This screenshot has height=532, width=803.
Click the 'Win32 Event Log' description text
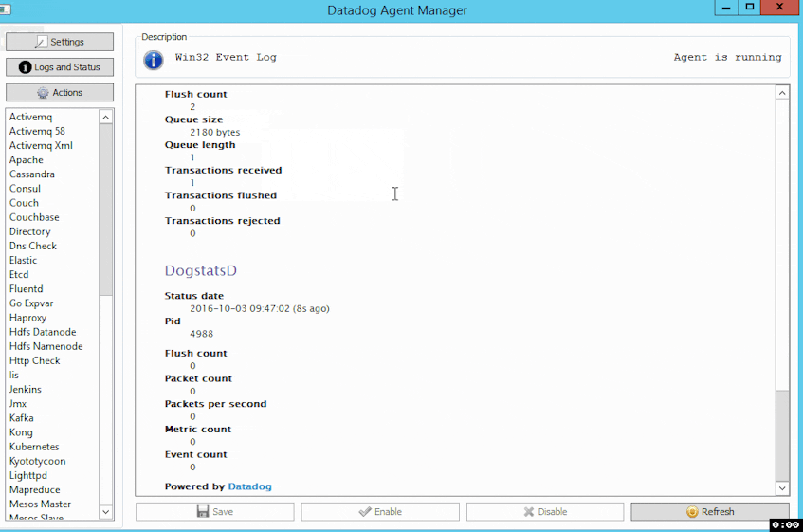point(226,57)
